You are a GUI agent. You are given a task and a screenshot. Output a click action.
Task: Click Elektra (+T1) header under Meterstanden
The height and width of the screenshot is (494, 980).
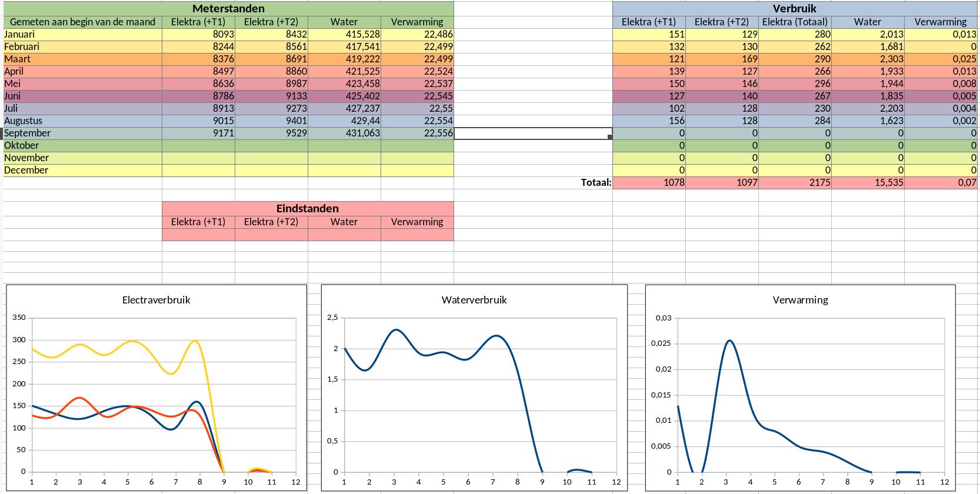tap(198, 22)
